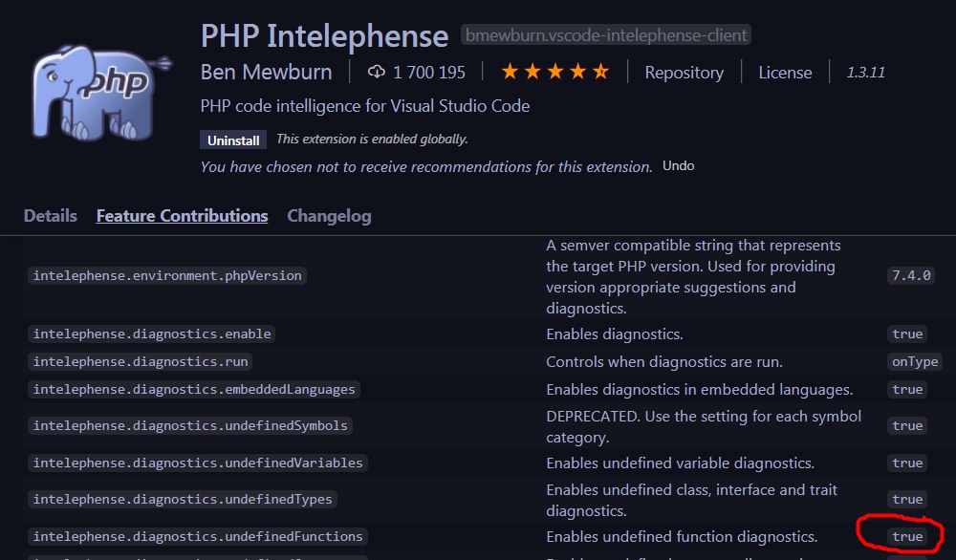Click 'Controls when diagnostics are run.' description

664,362
